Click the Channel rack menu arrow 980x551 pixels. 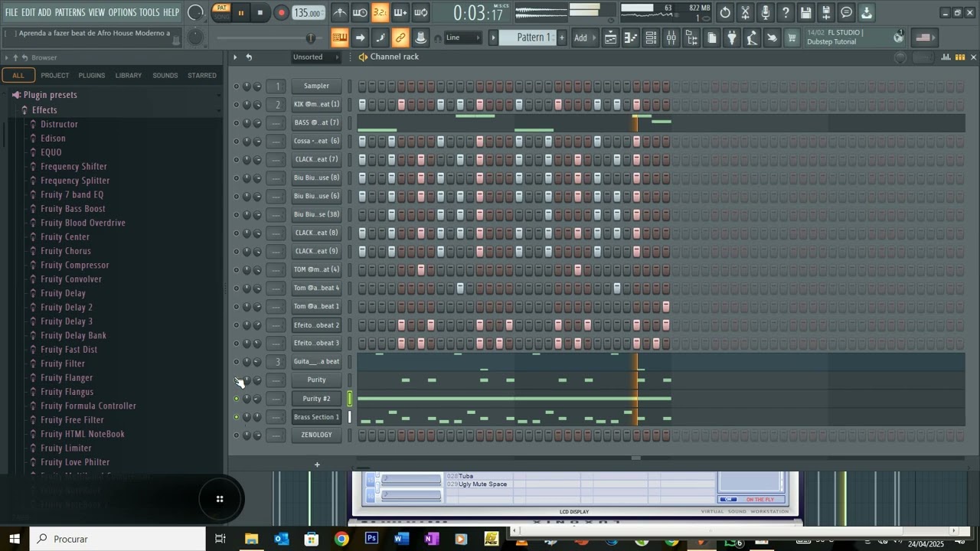(x=235, y=57)
